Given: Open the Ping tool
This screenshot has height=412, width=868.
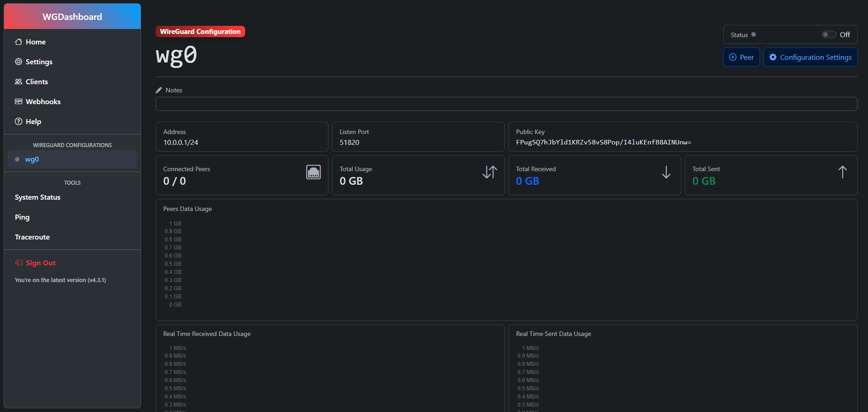Looking at the screenshot, I should pos(22,217).
